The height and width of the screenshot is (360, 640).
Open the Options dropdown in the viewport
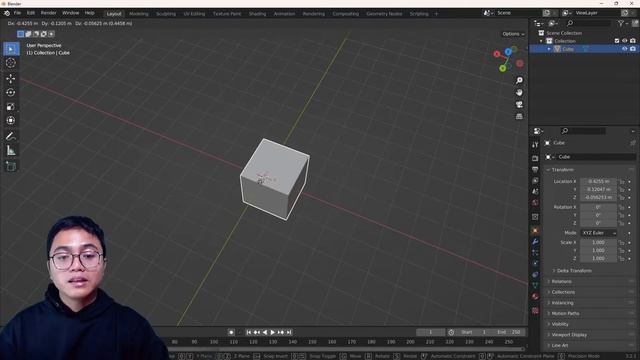click(513, 34)
